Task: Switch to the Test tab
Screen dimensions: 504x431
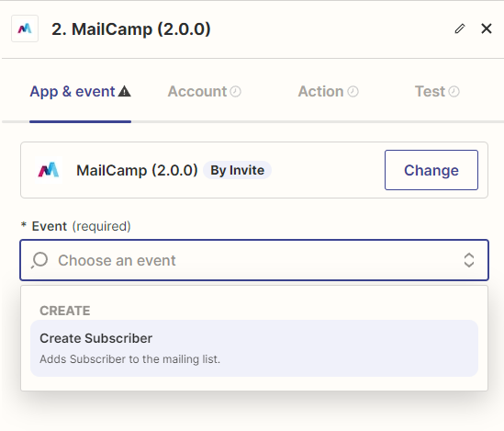Action: tap(437, 92)
